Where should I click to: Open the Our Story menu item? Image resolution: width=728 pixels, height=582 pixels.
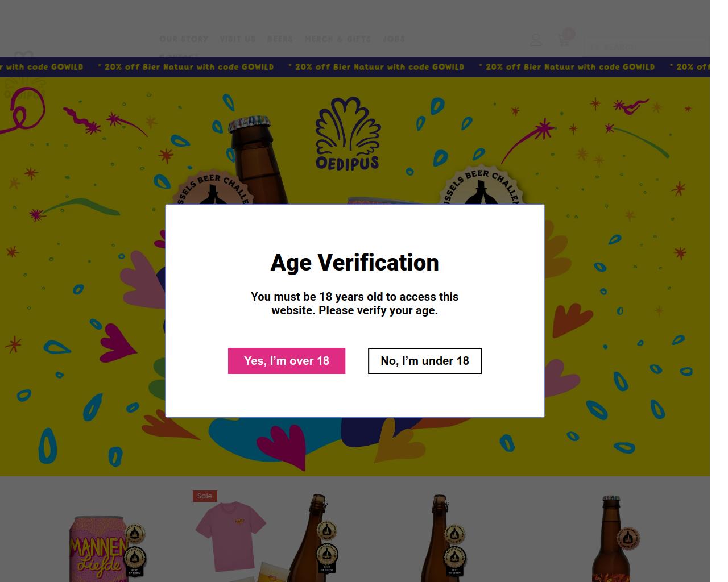(x=184, y=39)
